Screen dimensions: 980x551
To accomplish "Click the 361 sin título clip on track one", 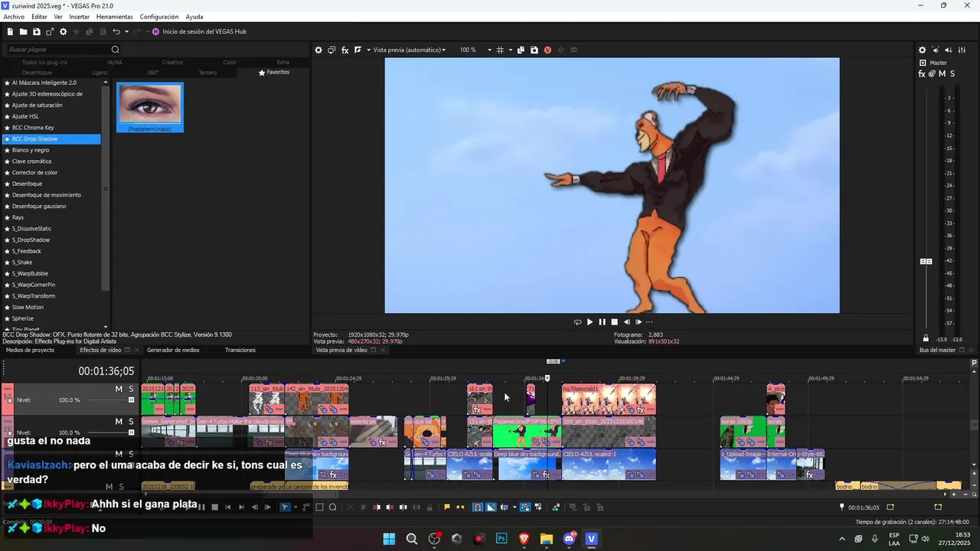I will pyautogui.click(x=480, y=399).
